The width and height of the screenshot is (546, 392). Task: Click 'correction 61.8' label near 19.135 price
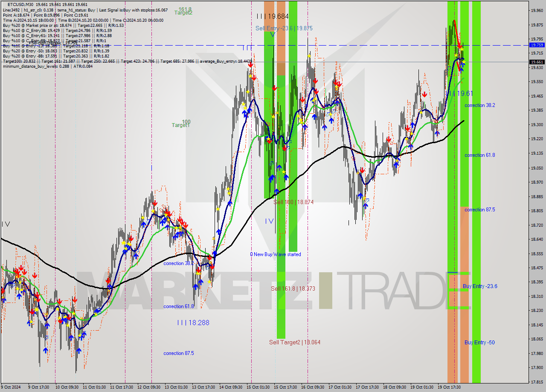click(x=480, y=155)
